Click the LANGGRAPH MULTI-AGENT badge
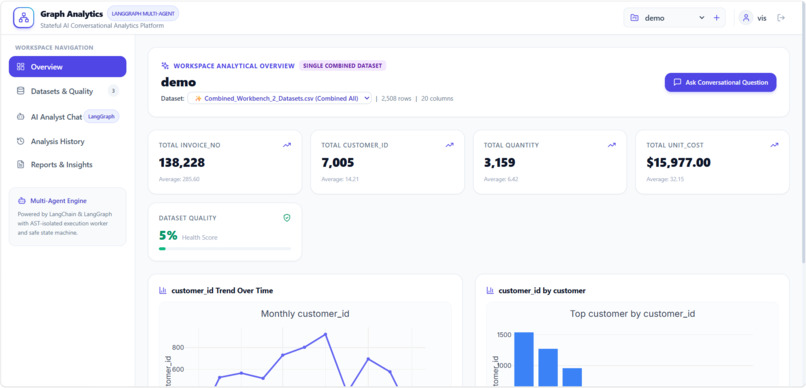Viewport: 806px width, 388px height. coord(143,14)
